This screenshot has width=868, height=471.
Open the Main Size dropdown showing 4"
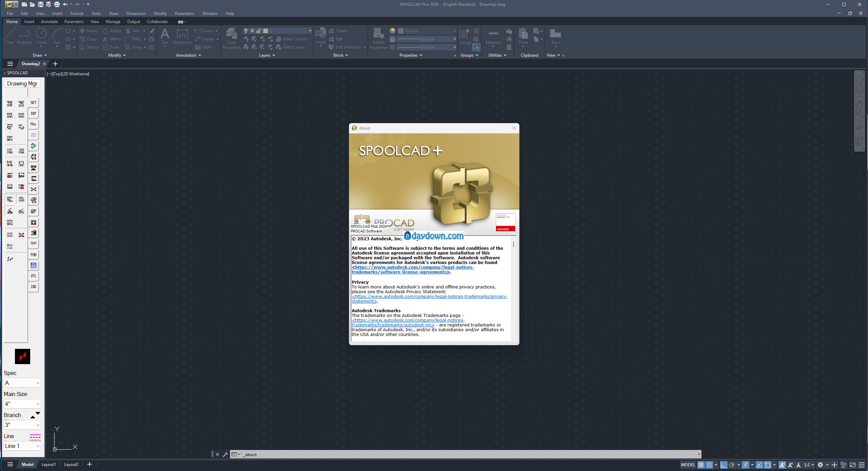point(22,404)
